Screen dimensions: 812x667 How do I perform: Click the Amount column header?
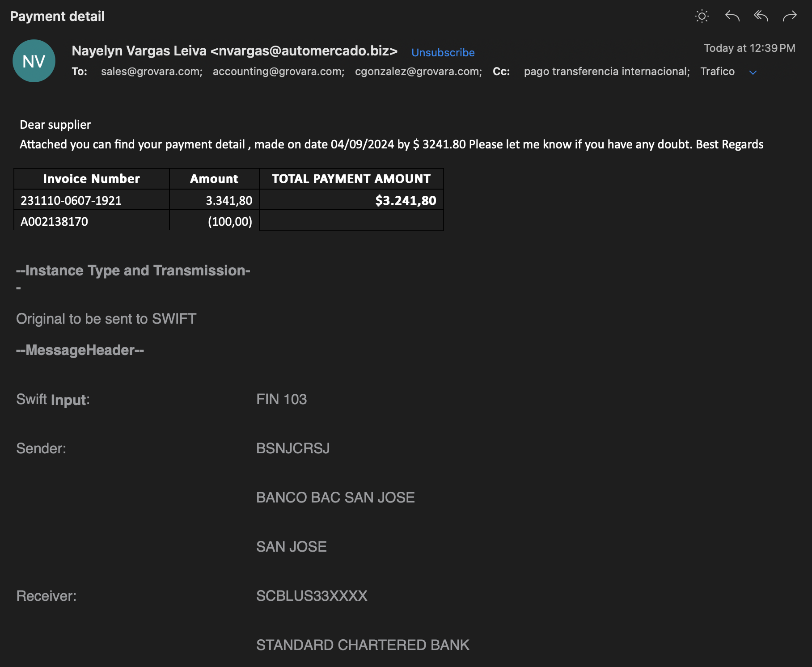point(214,179)
